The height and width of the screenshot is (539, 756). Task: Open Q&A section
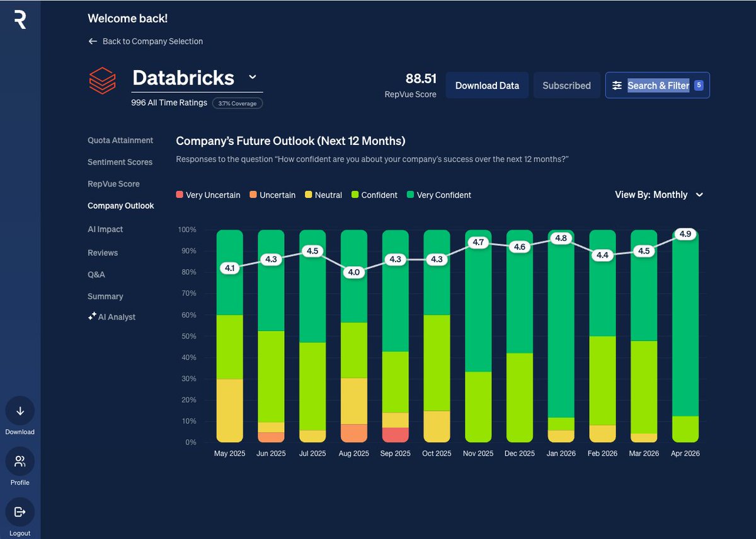pos(96,275)
